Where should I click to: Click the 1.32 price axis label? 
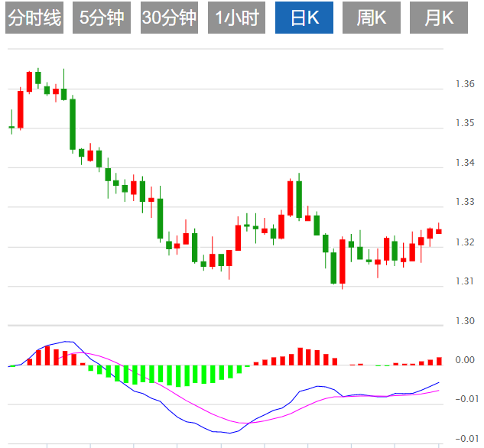coord(465,242)
